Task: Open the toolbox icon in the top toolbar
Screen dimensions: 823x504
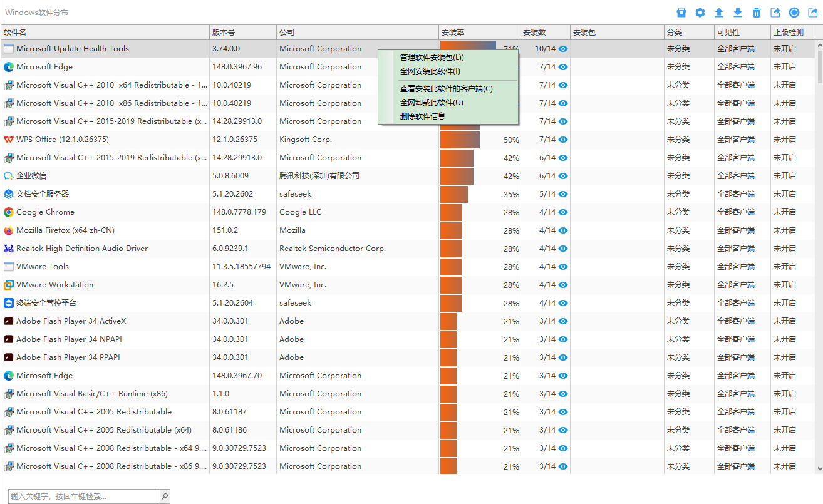Action: (681, 13)
